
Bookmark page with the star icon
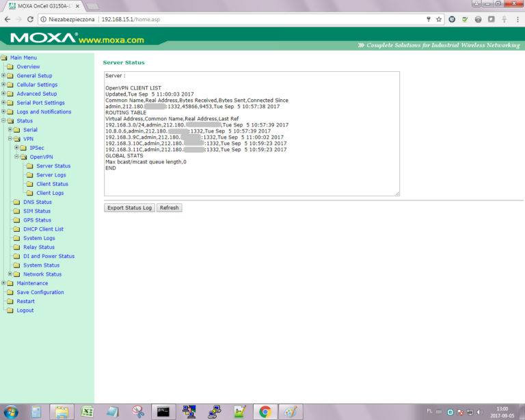[439, 19]
